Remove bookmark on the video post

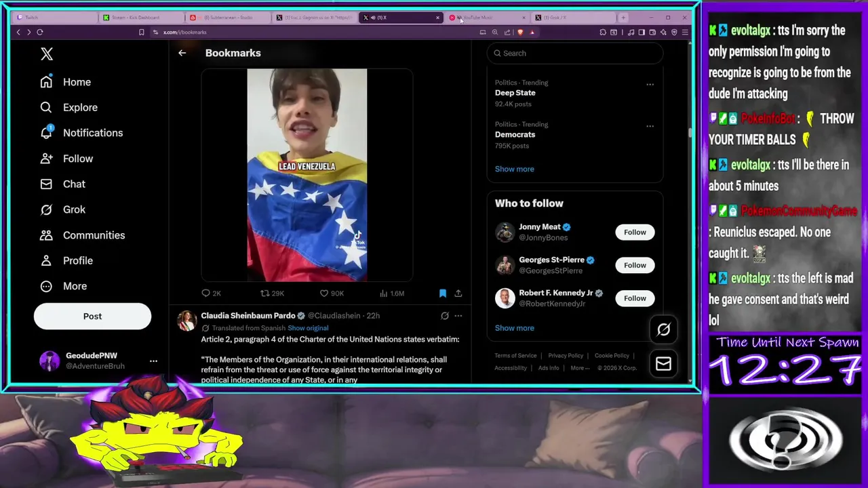[x=442, y=293]
